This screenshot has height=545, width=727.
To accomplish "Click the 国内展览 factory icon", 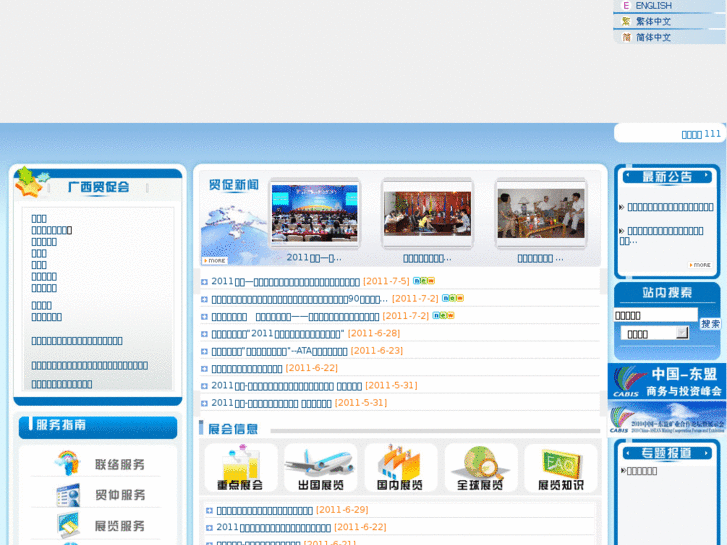I will tap(400, 467).
